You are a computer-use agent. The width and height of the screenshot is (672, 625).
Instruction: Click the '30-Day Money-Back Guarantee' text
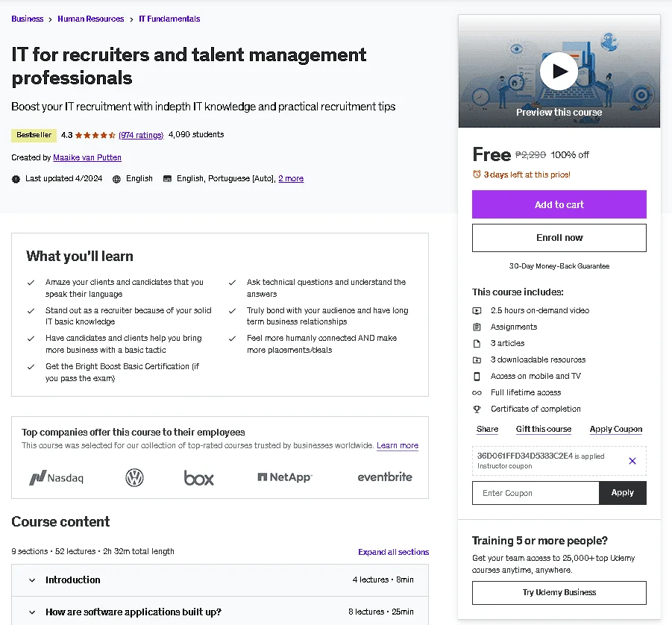pos(559,266)
